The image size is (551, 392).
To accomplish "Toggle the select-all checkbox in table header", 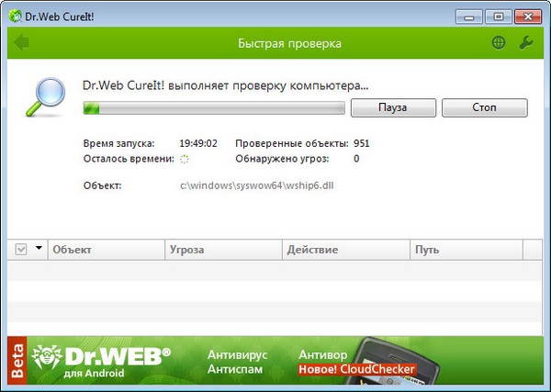I will [21, 250].
